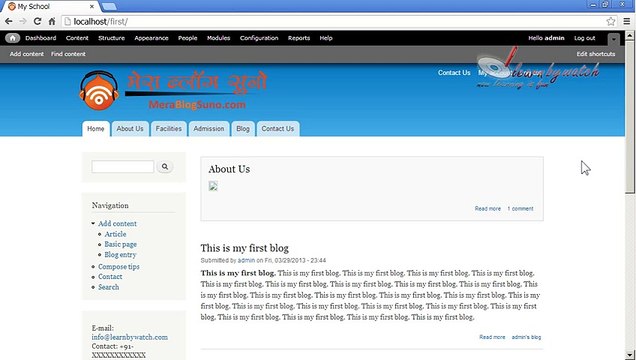Collapse the shortcuts toolbar drawer arrow
The width and height of the screenshot is (636, 360).
point(613,39)
